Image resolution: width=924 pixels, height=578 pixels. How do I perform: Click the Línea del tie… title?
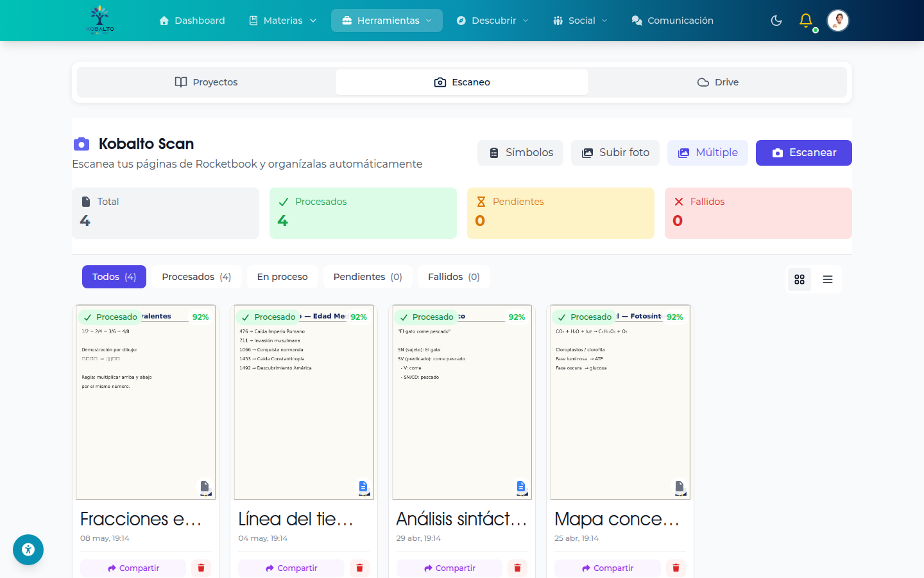(x=296, y=519)
